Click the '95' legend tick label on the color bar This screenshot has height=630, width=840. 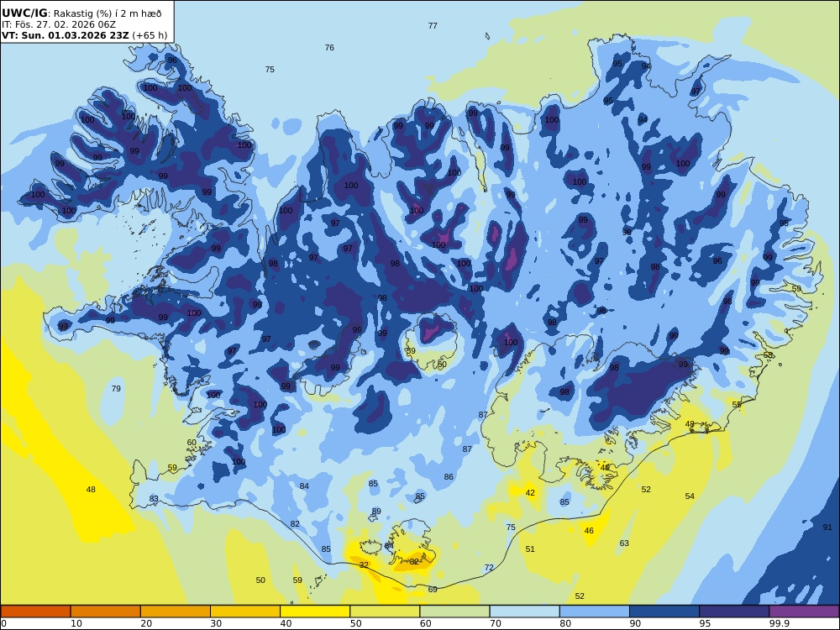pos(705,623)
